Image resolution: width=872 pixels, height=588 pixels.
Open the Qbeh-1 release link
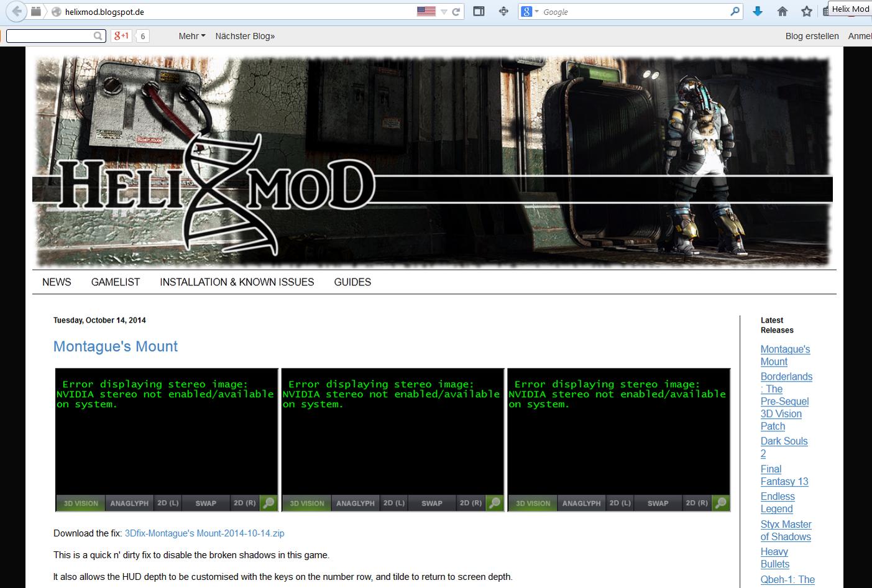(787, 580)
